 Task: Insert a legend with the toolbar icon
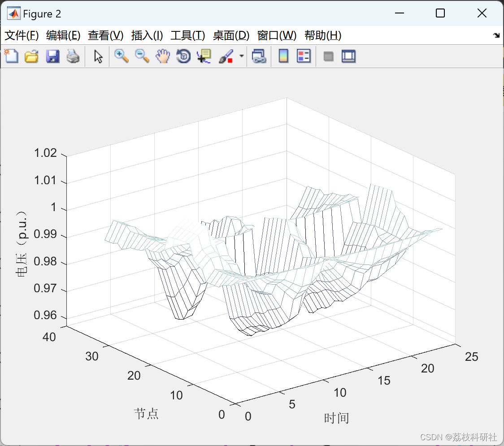[x=304, y=56]
